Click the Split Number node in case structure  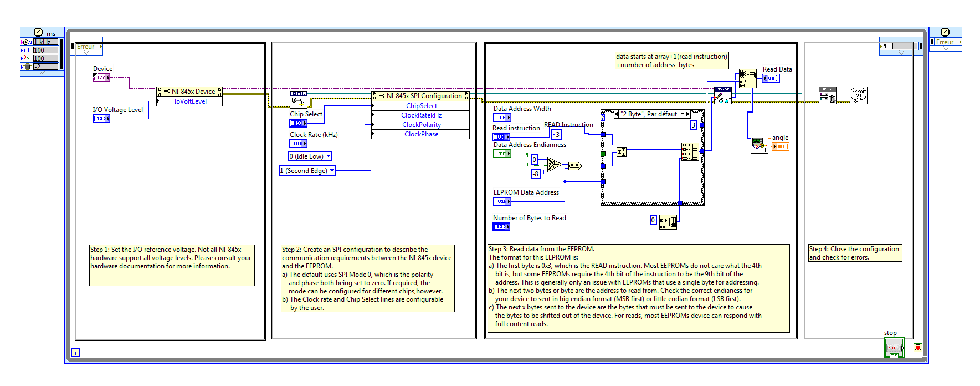coord(621,151)
